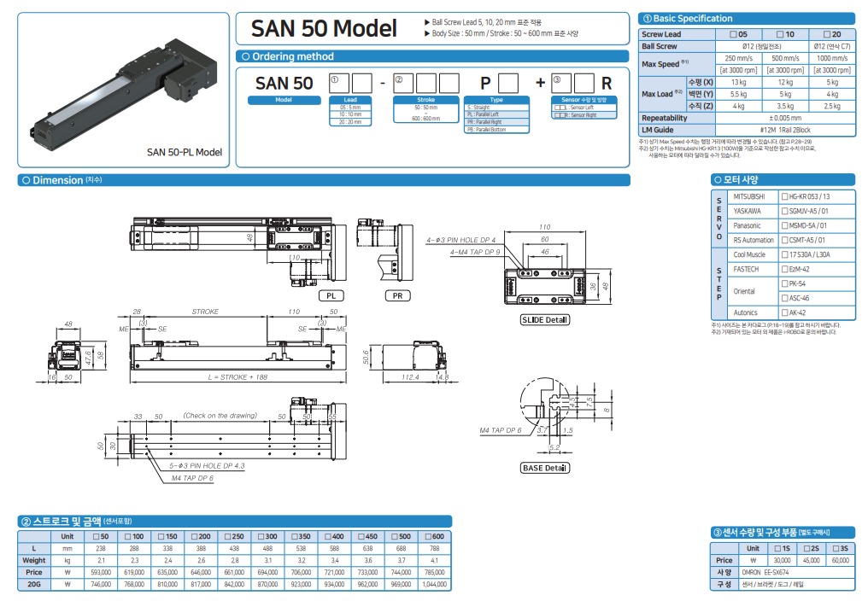Image resolution: width=868 pixels, height=601 pixels.
Task: Check the 3S sensor quantity box
Action: pos(836,548)
